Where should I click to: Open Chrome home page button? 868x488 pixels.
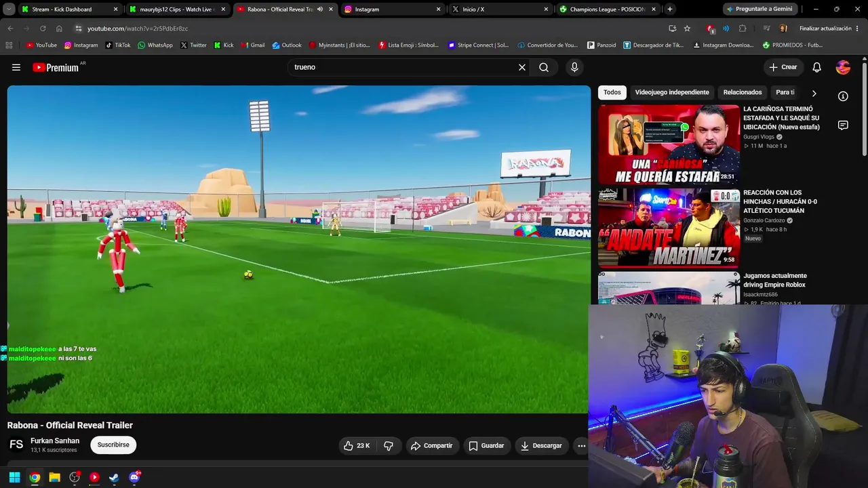pyautogui.click(x=59, y=28)
